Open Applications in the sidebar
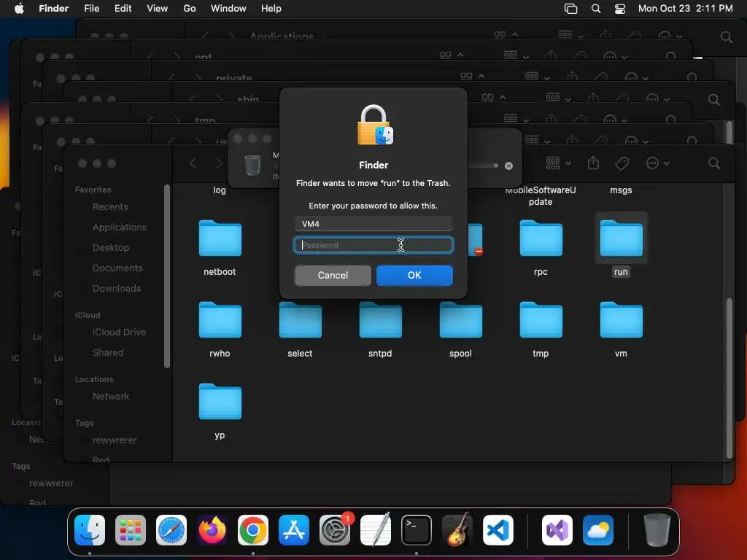747x560 pixels. coord(120,227)
